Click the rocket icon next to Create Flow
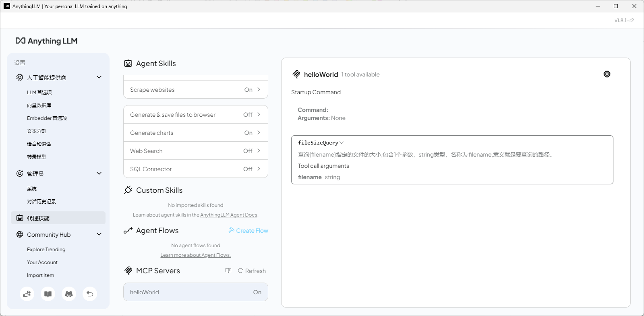Screen dimensions: 644x316 [x=231, y=230]
